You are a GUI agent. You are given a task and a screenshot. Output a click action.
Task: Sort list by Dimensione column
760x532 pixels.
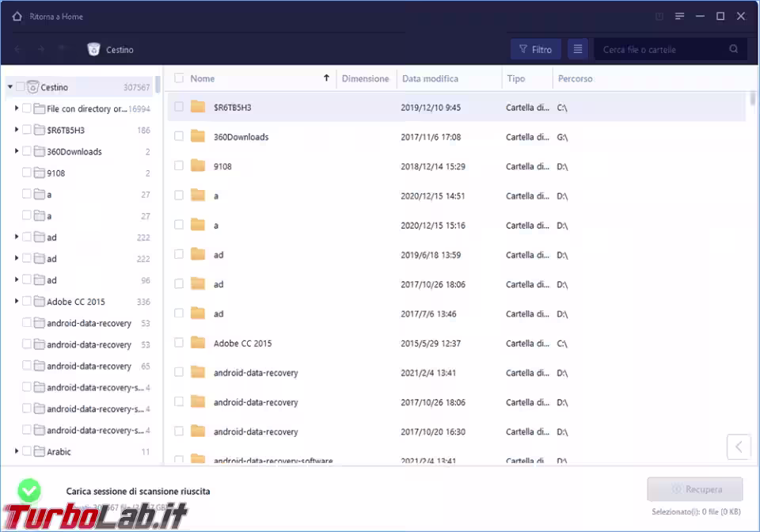(x=365, y=78)
